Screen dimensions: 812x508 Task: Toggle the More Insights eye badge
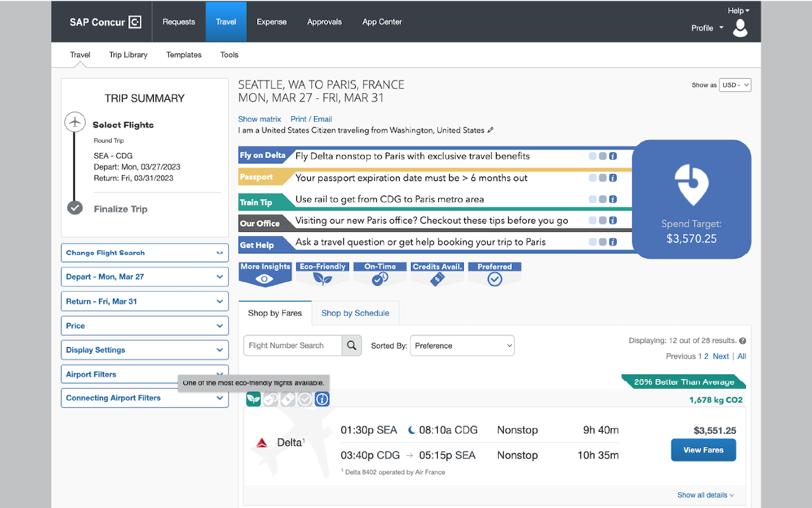(x=265, y=274)
